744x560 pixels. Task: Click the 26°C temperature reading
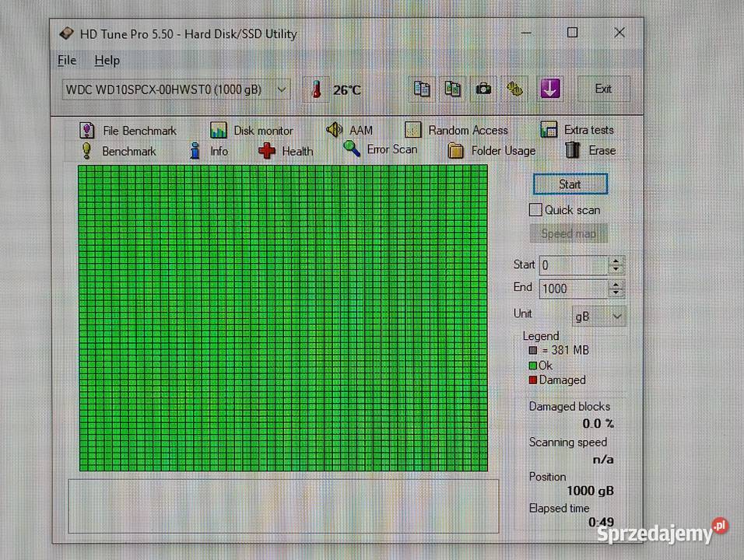(347, 90)
